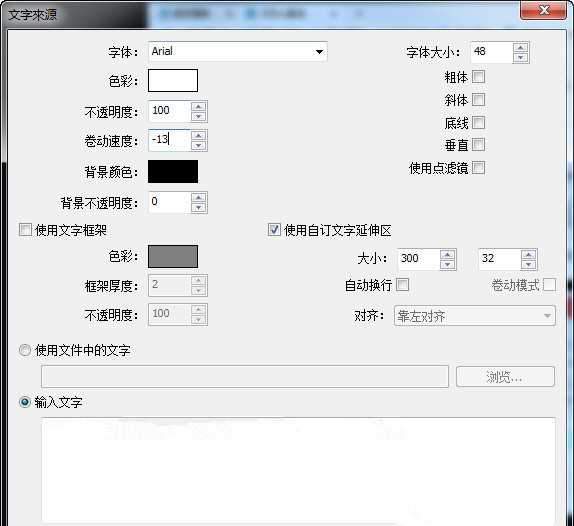The width and height of the screenshot is (574, 526).
Task: Increase 卷动速度 with the up arrow
Action: pos(199,135)
